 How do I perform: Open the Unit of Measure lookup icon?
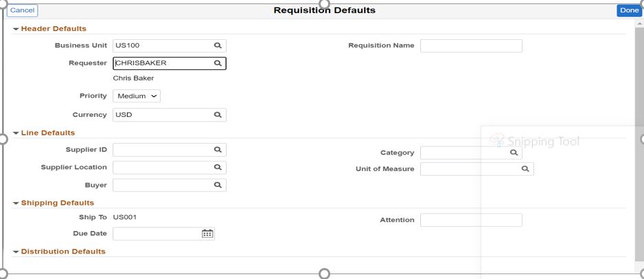[x=525, y=169]
